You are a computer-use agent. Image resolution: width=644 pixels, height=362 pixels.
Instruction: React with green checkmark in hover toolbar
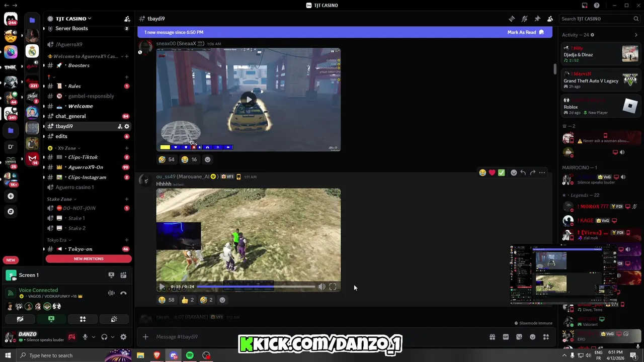pos(501,172)
